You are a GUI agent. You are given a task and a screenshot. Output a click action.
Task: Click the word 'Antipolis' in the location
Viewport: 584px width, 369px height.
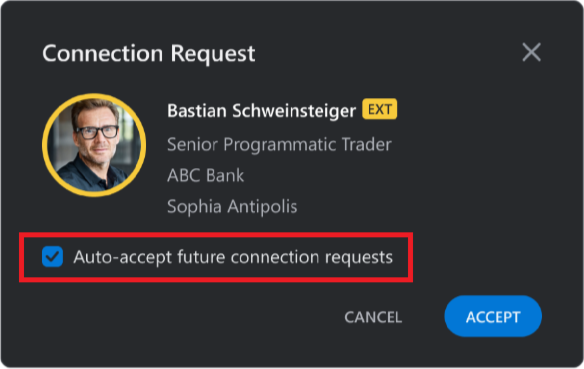coord(262,207)
